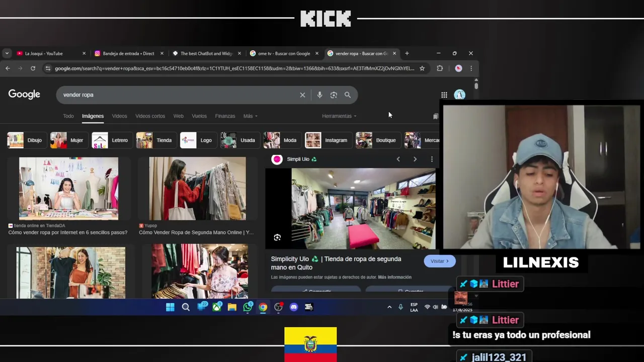
Task: Search by image with the Lens icon
Action: 334,95
